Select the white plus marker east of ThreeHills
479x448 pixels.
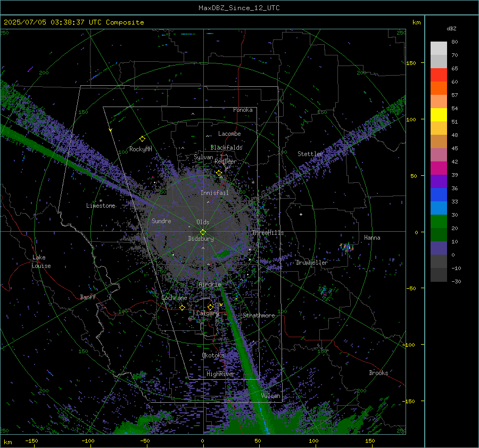click(x=301, y=214)
